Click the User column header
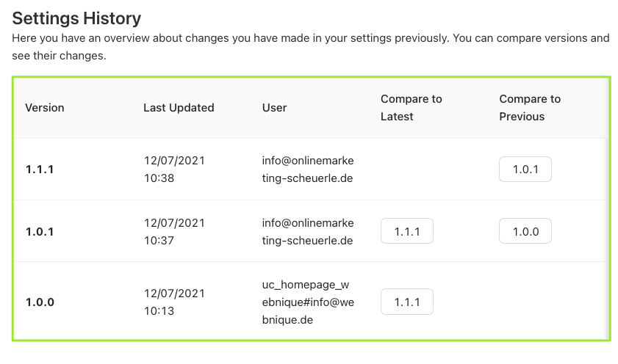 point(274,108)
